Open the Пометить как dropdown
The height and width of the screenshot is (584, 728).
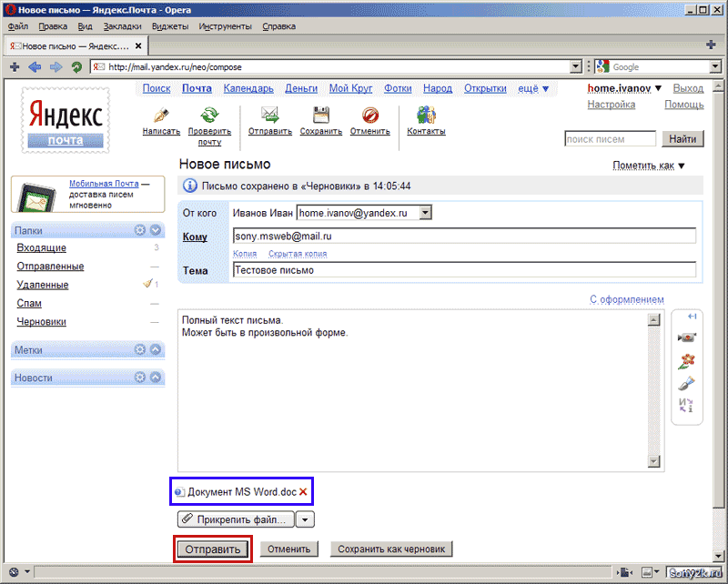[649, 166]
